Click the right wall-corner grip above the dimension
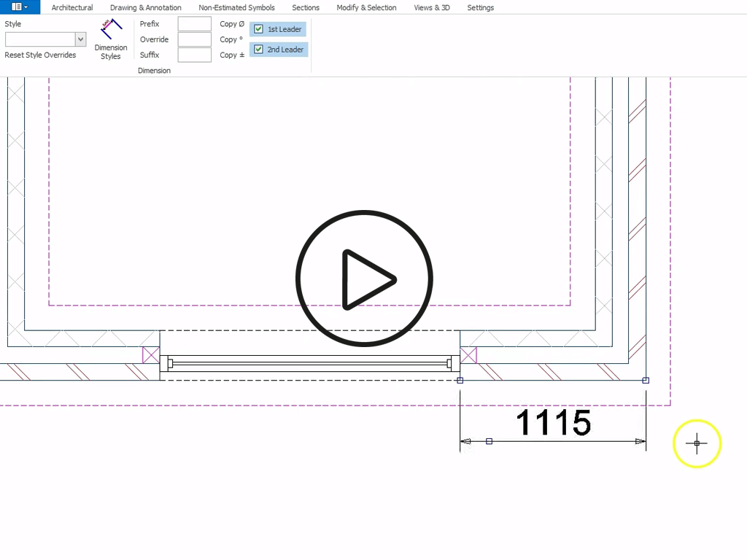 pos(646,380)
